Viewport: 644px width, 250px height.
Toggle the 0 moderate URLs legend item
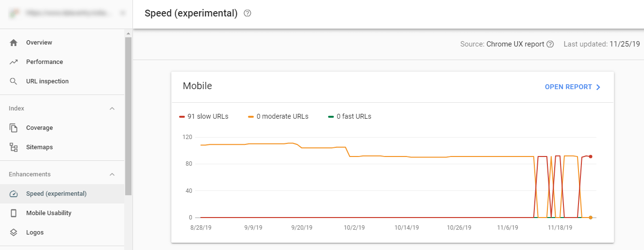click(x=278, y=116)
